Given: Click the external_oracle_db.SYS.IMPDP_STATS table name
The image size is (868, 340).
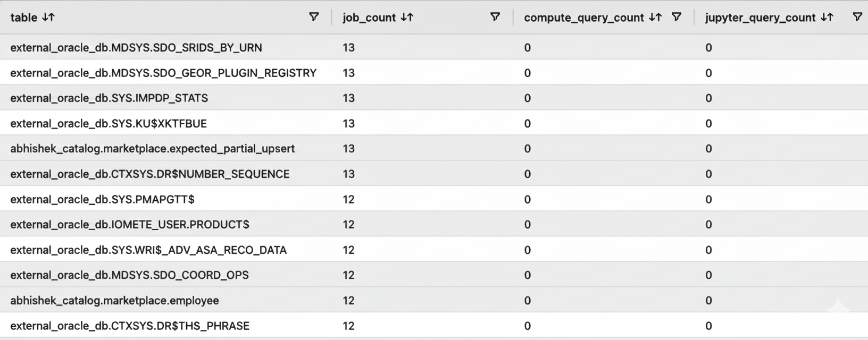Looking at the screenshot, I should (x=110, y=98).
